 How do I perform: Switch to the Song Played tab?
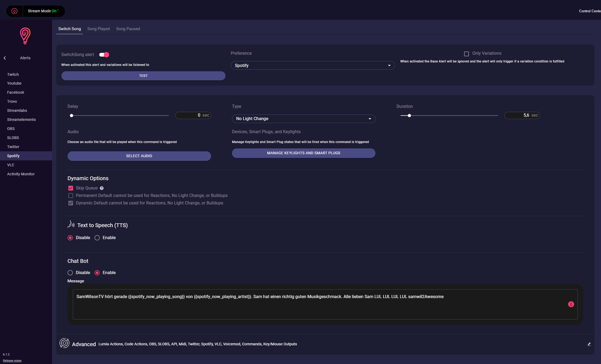point(98,29)
